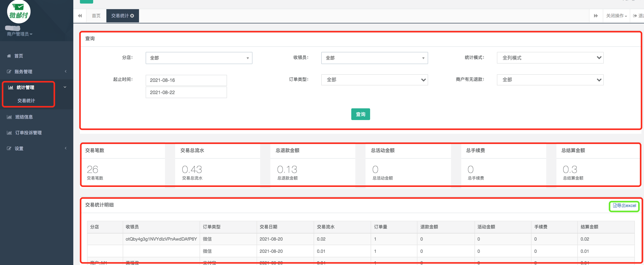Switch to the 首页 tab
This screenshot has width=644, height=265.
pos(96,16)
